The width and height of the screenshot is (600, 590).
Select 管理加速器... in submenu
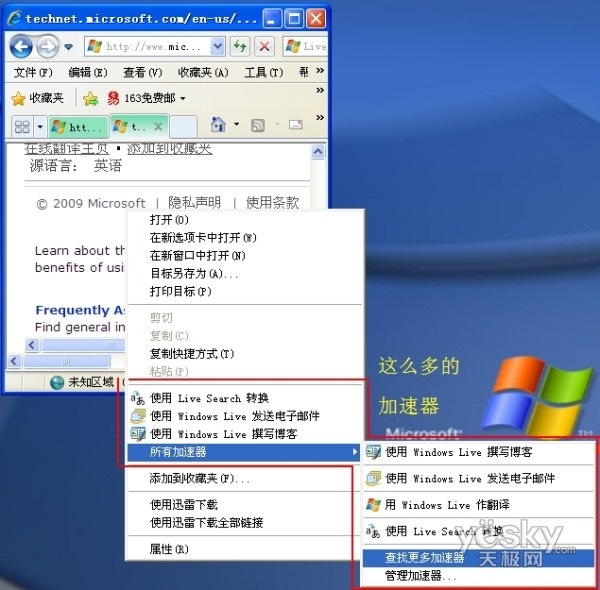click(x=479, y=575)
